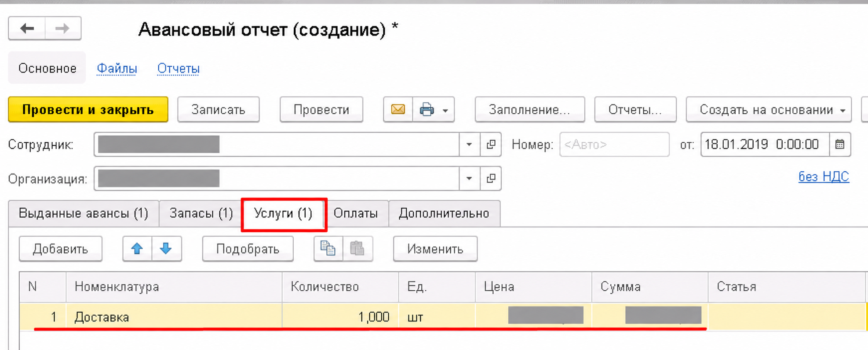The height and width of the screenshot is (350, 868).
Task: Paste rows with the clipboard icon
Action: pyautogui.click(x=357, y=249)
